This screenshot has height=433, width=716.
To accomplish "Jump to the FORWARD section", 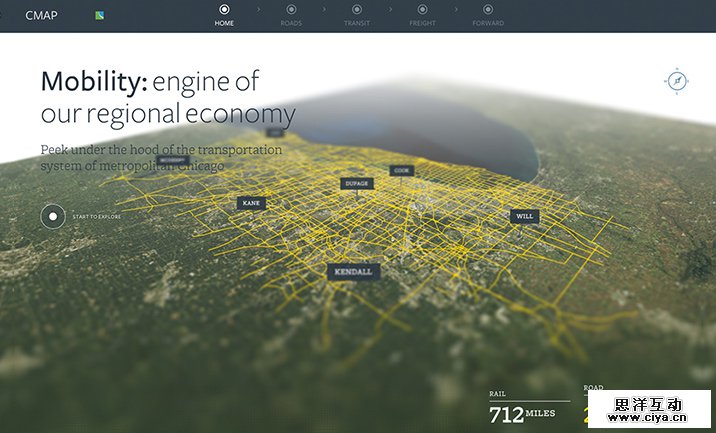I will (488, 15).
